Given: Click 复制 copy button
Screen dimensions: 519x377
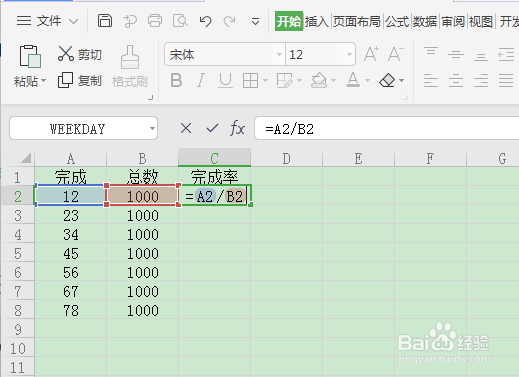Looking at the screenshot, I should point(80,80).
